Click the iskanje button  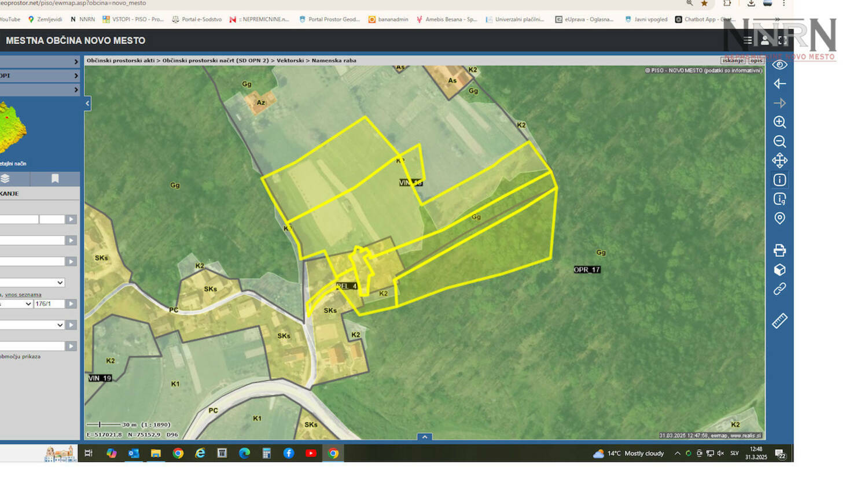[733, 60]
